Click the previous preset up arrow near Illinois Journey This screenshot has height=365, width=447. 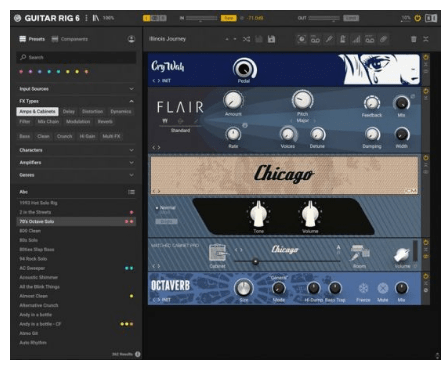coord(227,39)
